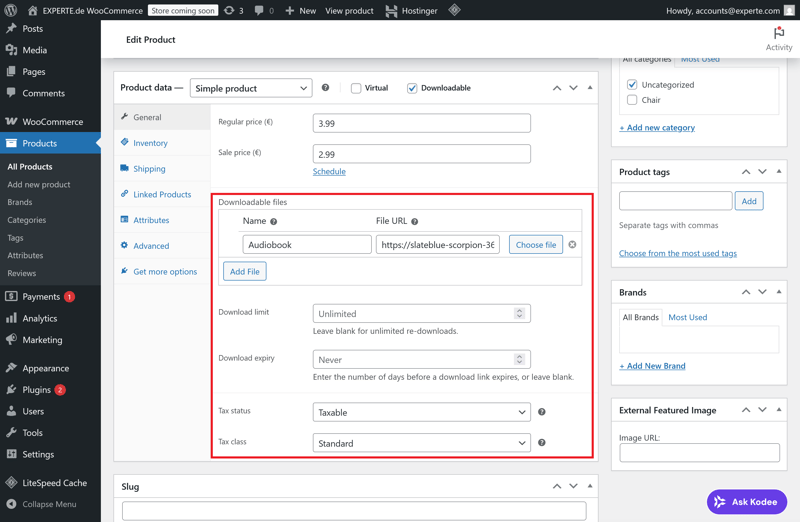Check the Chair category checkbox
The image size is (800, 522).
pos(632,100)
